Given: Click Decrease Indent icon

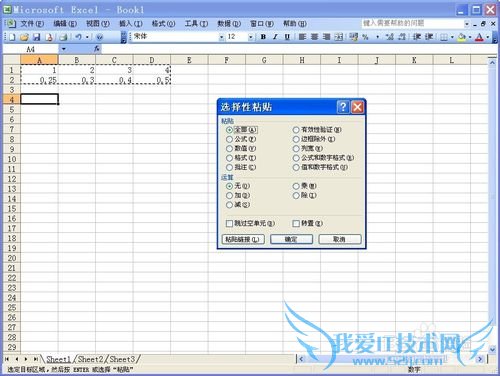Looking at the screenshot, I should [x=417, y=37].
